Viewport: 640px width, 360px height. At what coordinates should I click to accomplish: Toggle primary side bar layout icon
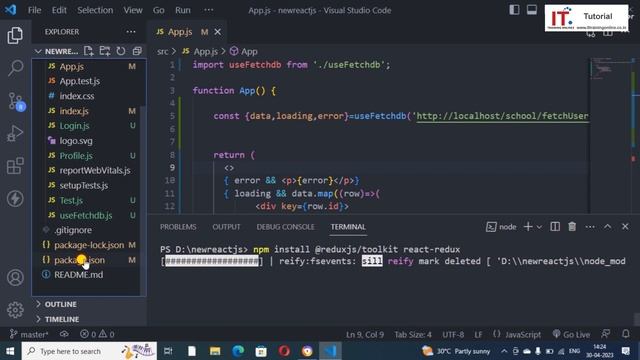coord(514,10)
